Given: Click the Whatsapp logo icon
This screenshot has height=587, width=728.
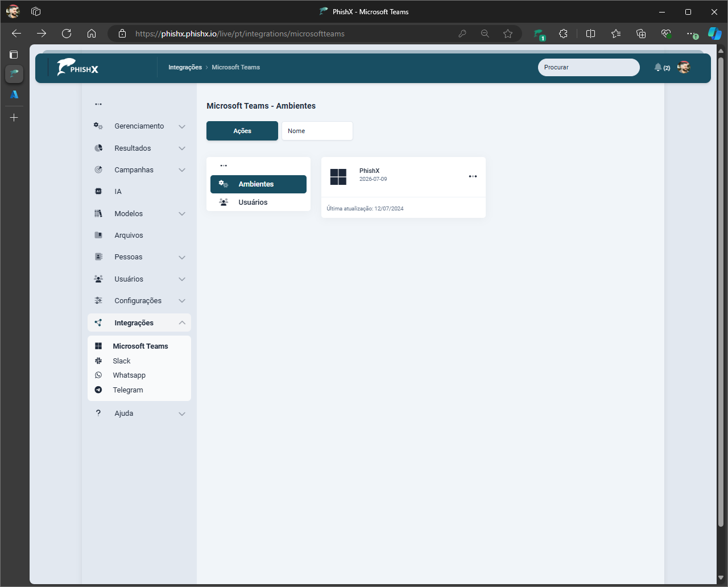Looking at the screenshot, I should tap(98, 375).
